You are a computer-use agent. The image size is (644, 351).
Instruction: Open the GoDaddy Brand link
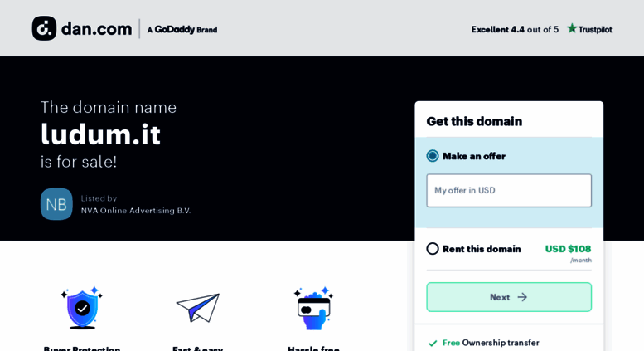point(182,30)
